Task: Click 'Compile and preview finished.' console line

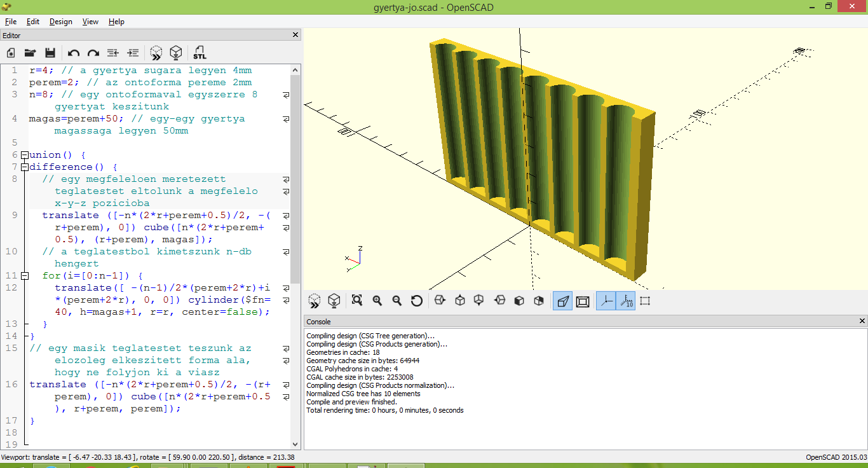Action: (x=351, y=402)
